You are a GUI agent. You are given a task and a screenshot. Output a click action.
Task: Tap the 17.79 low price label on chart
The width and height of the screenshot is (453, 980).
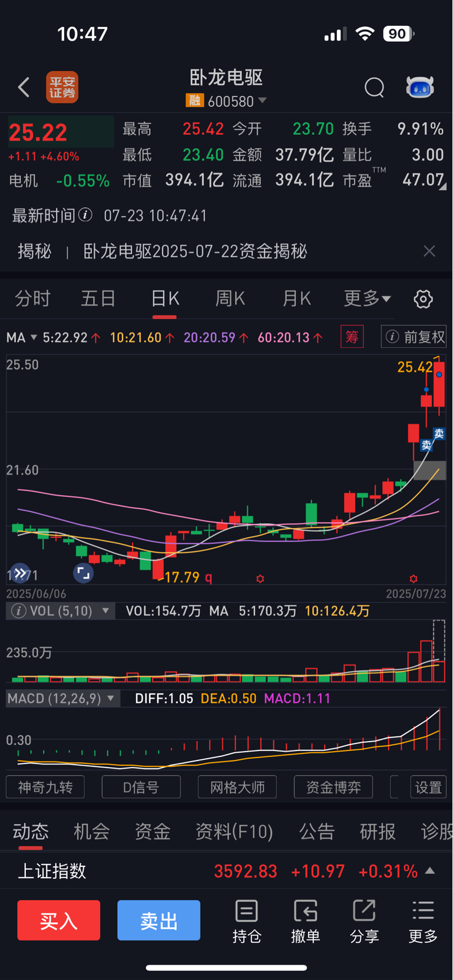(x=182, y=577)
